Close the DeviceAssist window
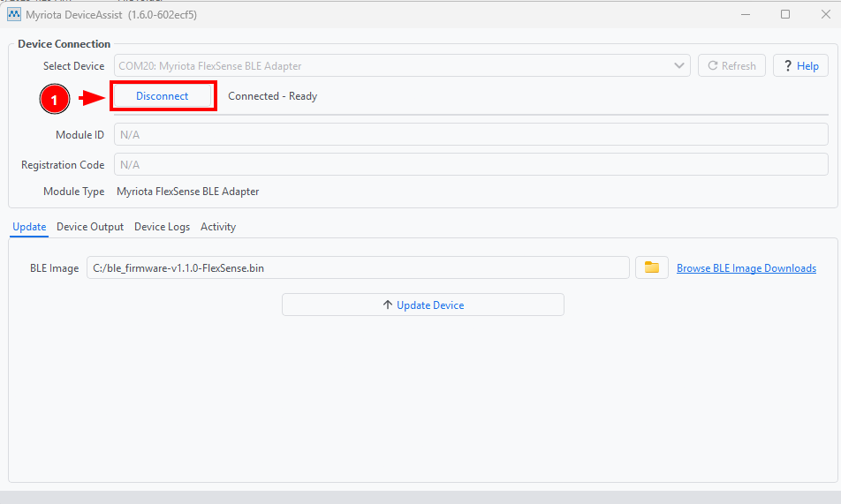Screen dimensions: 841x504 click(x=826, y=14)
